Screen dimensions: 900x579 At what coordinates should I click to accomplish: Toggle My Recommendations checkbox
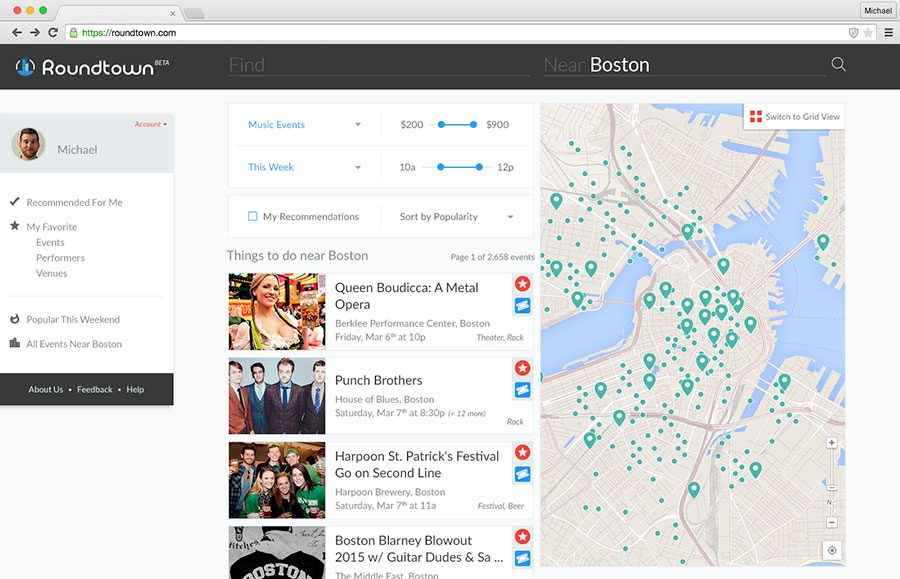[x=253, y=216]
